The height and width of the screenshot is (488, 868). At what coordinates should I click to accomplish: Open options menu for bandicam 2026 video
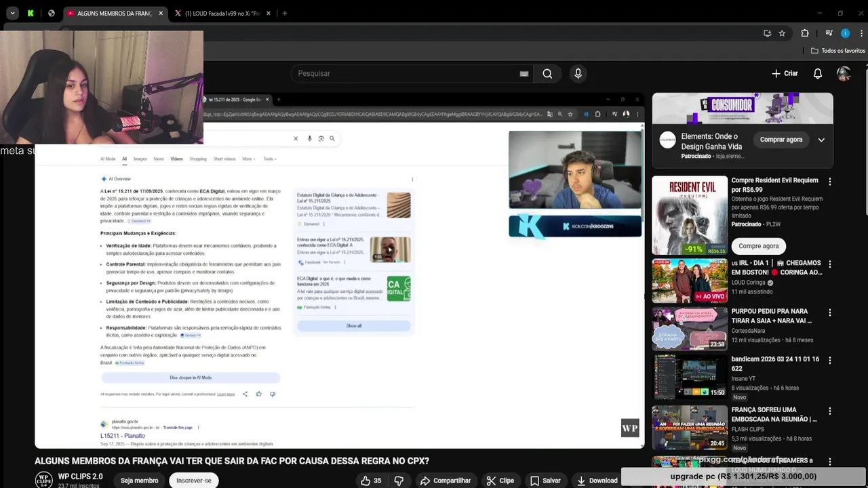(x=829, y=361)
